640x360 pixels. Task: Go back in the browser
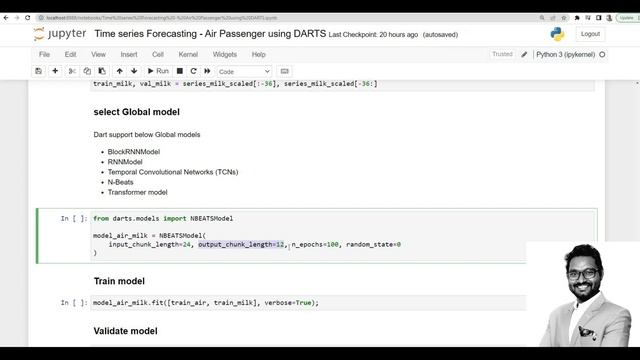click(x=6, y=18)
